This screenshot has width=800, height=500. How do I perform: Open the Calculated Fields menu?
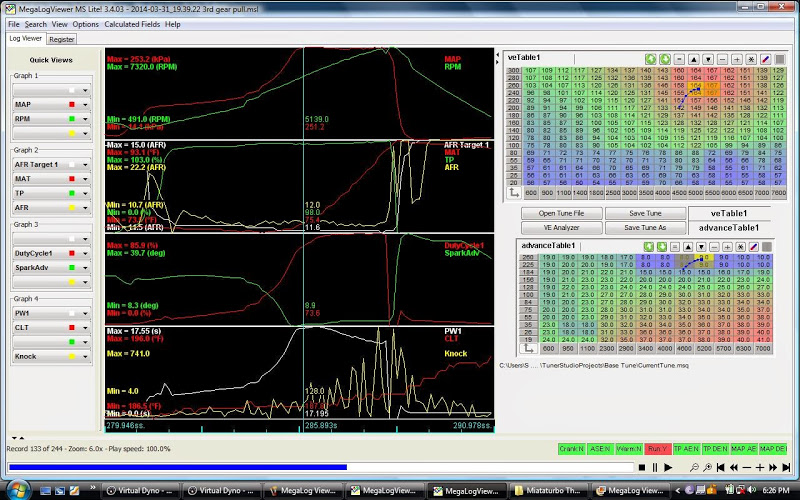(130, 24)
